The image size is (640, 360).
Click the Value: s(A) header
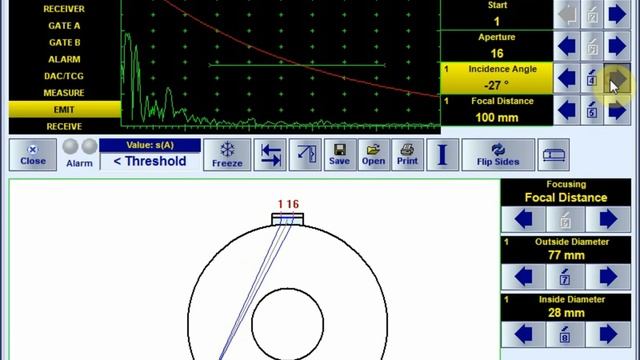pos(150,145)
